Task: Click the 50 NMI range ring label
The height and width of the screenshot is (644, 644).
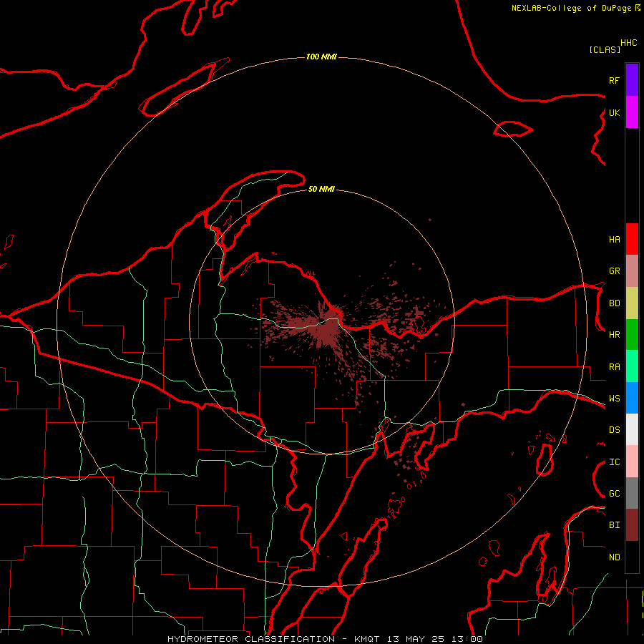Action: (321, 189)
